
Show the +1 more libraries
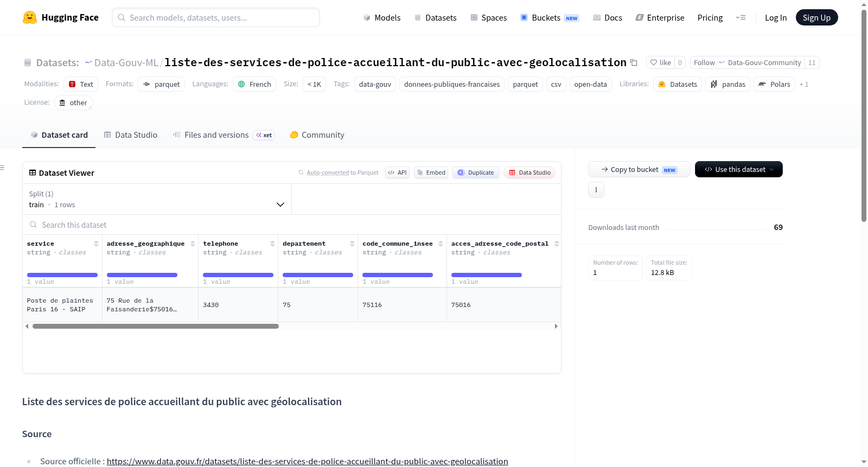click(804, 84)
